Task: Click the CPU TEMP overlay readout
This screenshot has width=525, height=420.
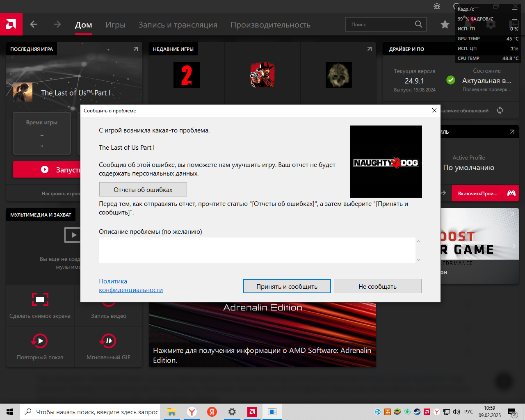Action: (x=488, y=58)
